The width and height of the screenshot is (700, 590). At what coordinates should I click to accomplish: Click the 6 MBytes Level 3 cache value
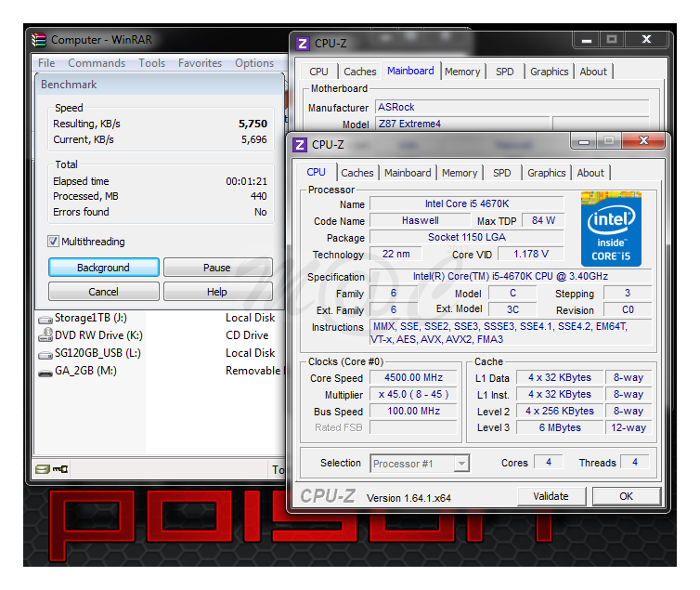[x=560, y=427]
